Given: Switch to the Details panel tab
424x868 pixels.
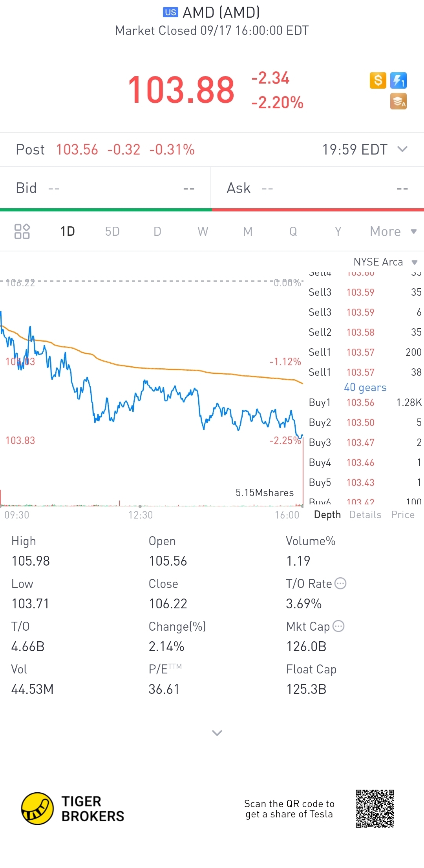Looking at the screenshot, I should (365, 515).
